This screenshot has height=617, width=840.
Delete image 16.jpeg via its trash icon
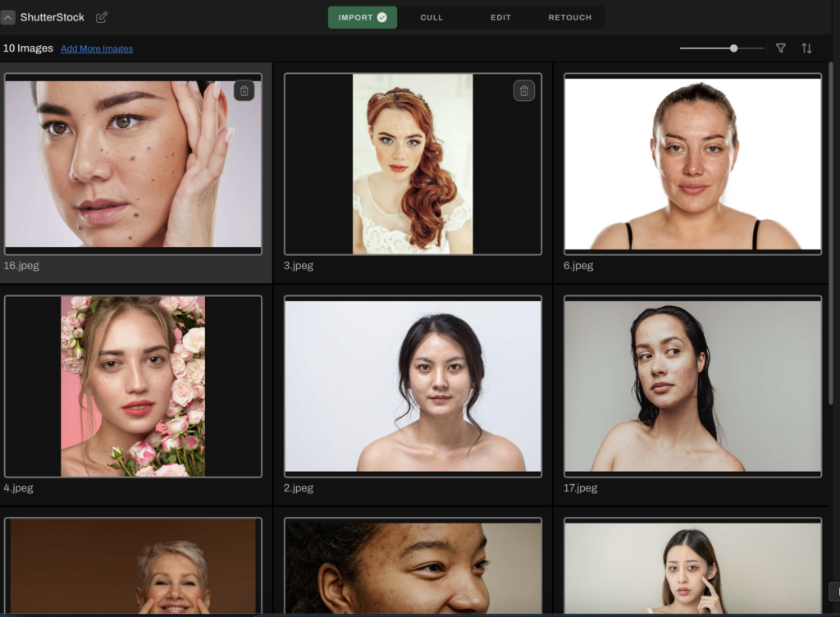(244, 91)
